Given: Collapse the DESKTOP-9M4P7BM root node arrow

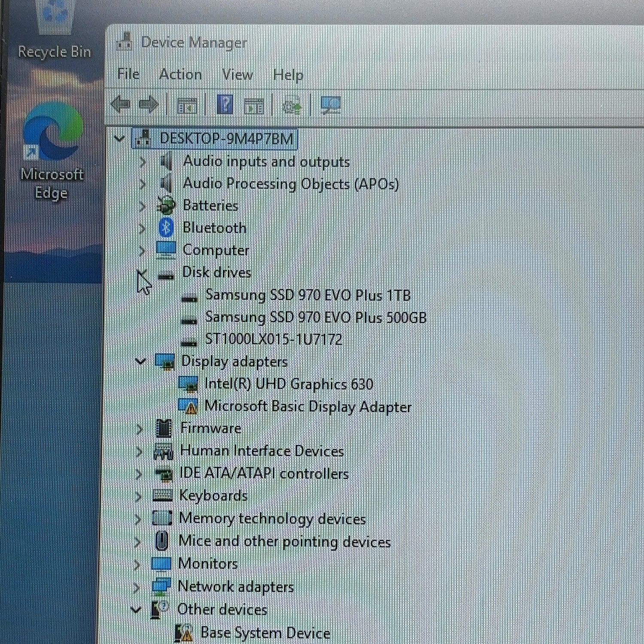Looking at the screenshot, I should [x=119, y=139].
